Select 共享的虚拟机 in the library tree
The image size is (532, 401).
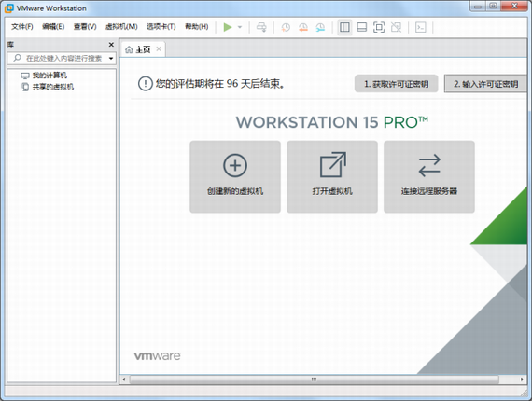pyautogui.click(x=52, y=87)
